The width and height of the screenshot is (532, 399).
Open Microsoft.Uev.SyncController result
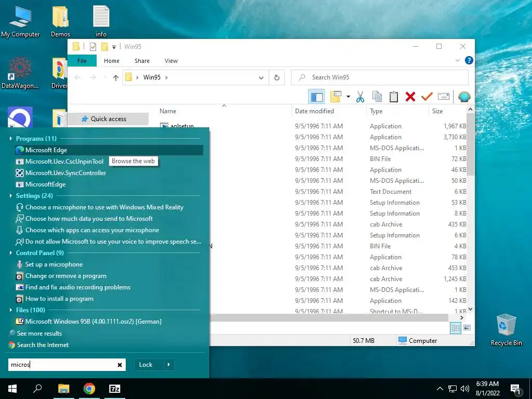click(61, 173)
